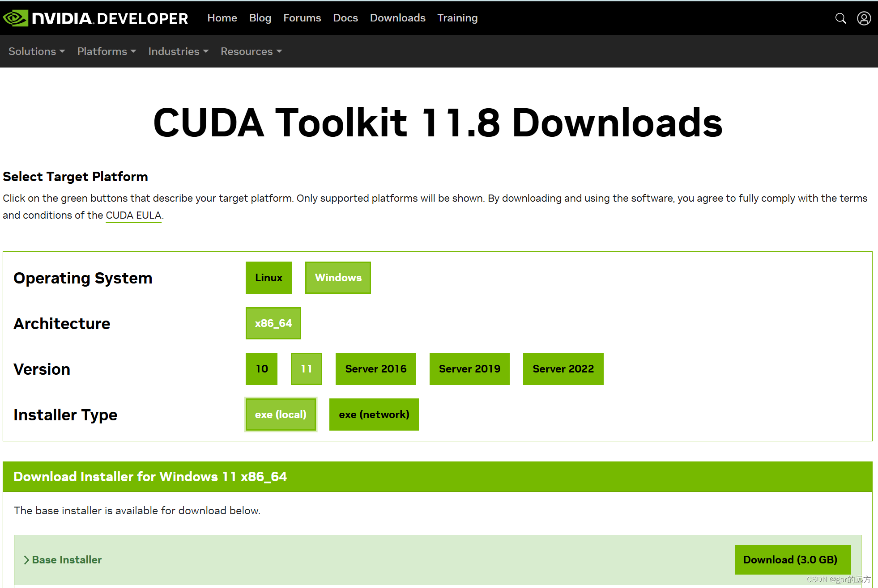Select x86_64 architecture

pyautogui.click(x=273, y=323)
